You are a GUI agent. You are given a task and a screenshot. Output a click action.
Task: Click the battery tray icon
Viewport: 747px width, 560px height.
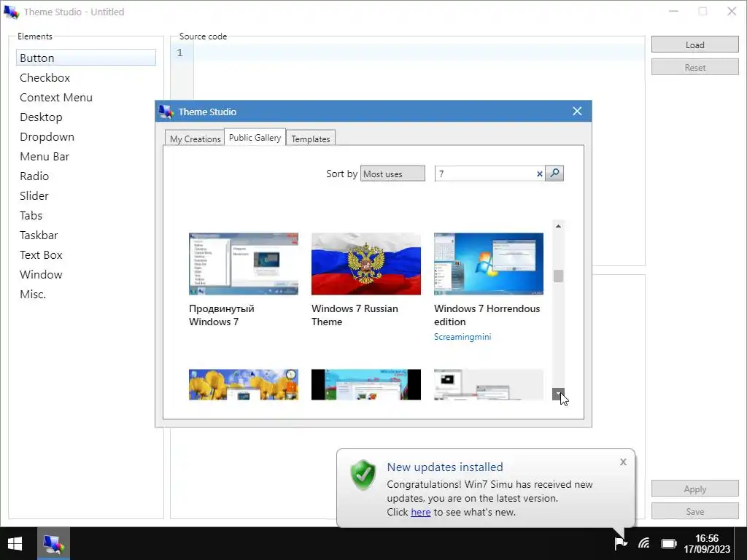669,543
